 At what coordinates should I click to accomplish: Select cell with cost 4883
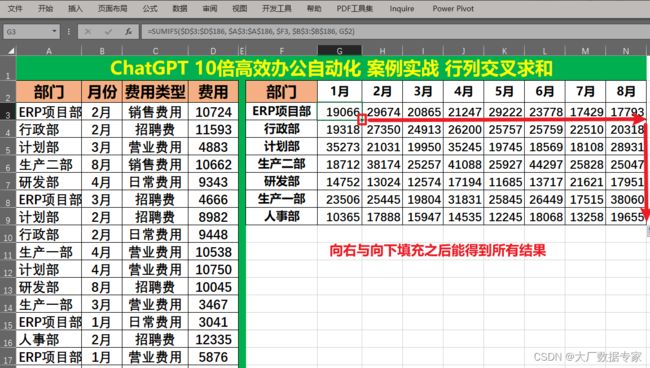213,147
